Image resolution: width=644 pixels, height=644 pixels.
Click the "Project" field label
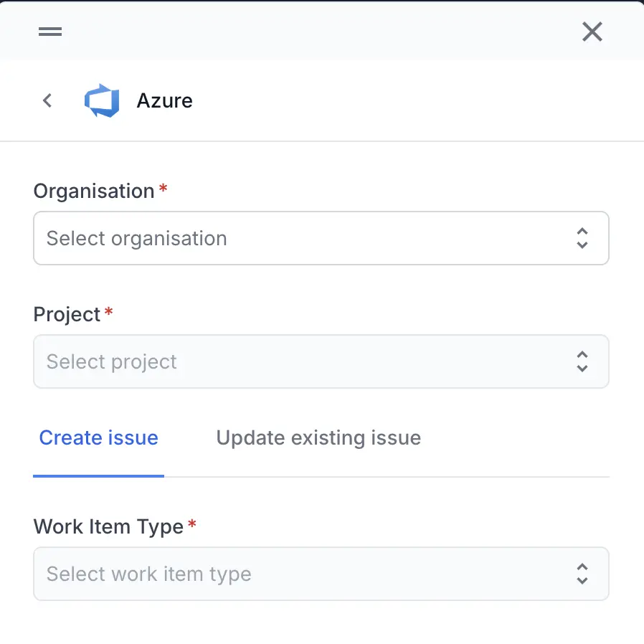[x=67, y=315]
